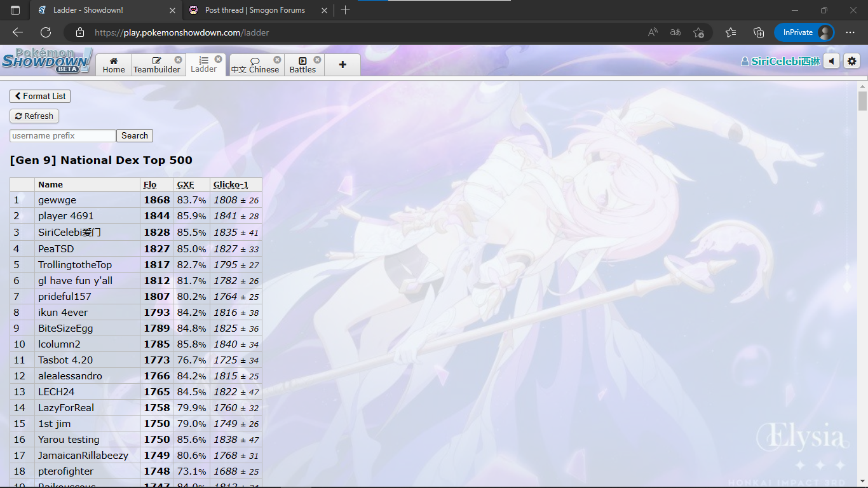Click the Pokémon Showdown logo
The width and height of the screenshot is (868, 488).
point(47,61)
